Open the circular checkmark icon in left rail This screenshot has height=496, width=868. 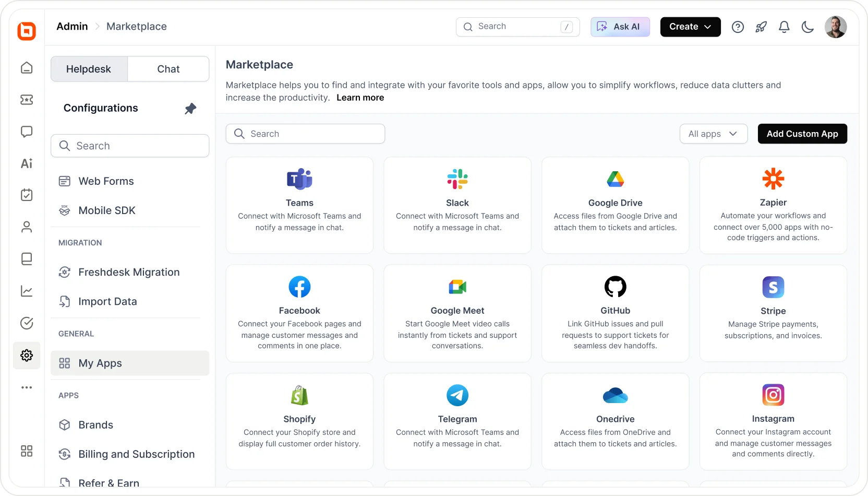click(x=27, y=323)
